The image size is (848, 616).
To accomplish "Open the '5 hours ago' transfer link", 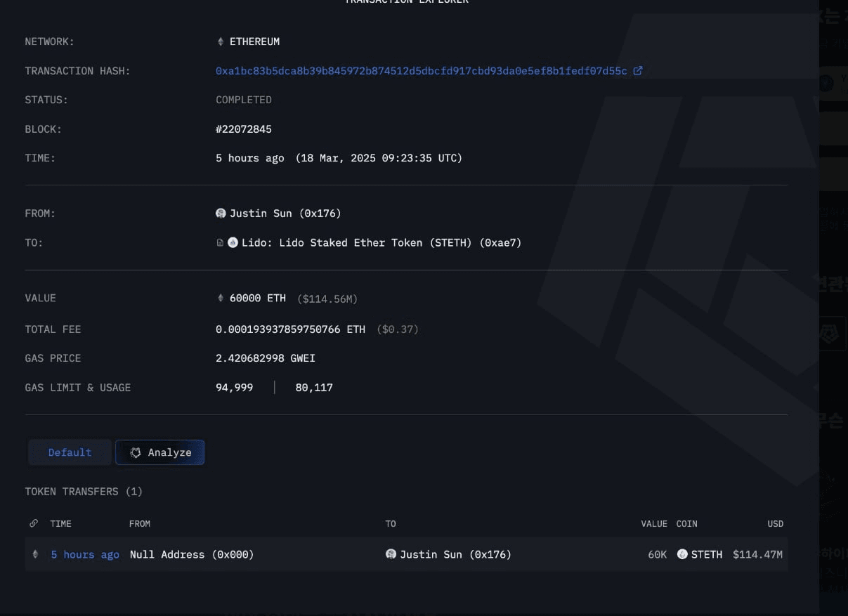I will coord(85,555).
